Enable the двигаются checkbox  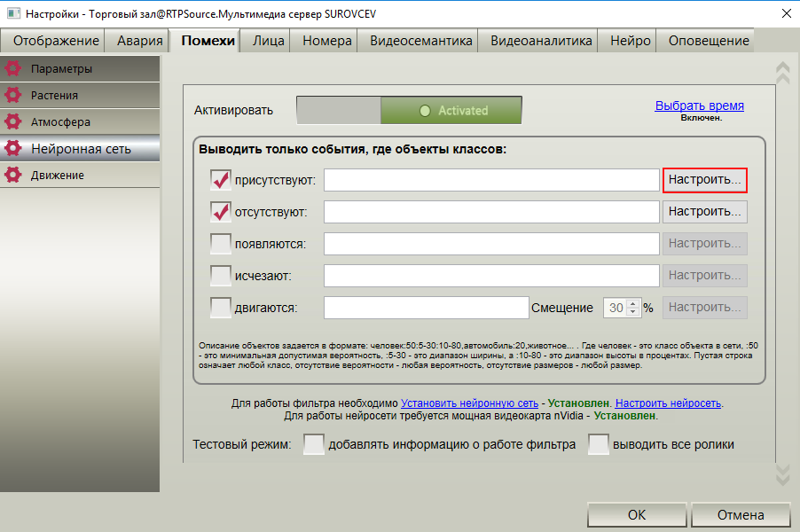tap(221, 308)
